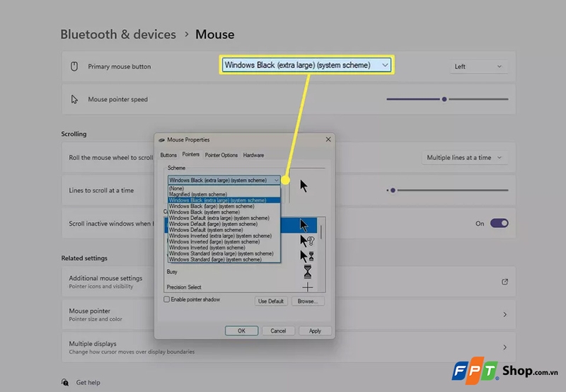The width and height of the screenshot is (566, 392).
Task: Click the Use Default button
Action: [271, 301]
